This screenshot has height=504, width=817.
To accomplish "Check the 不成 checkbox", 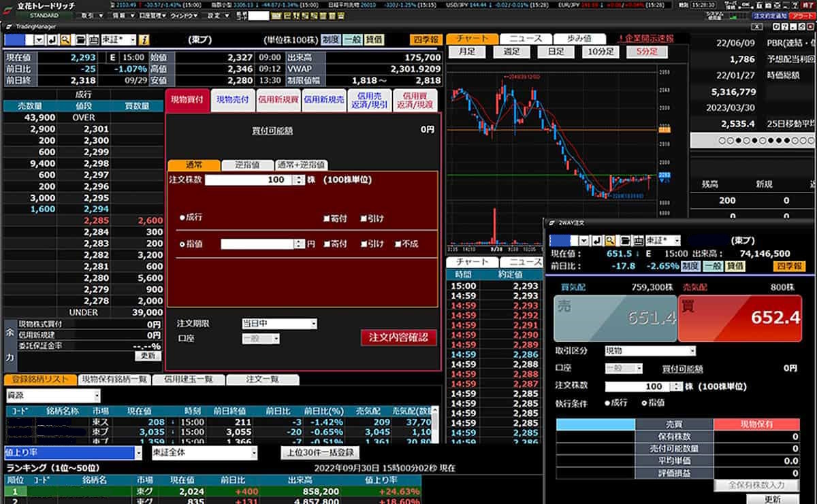I will pos(398,243).
